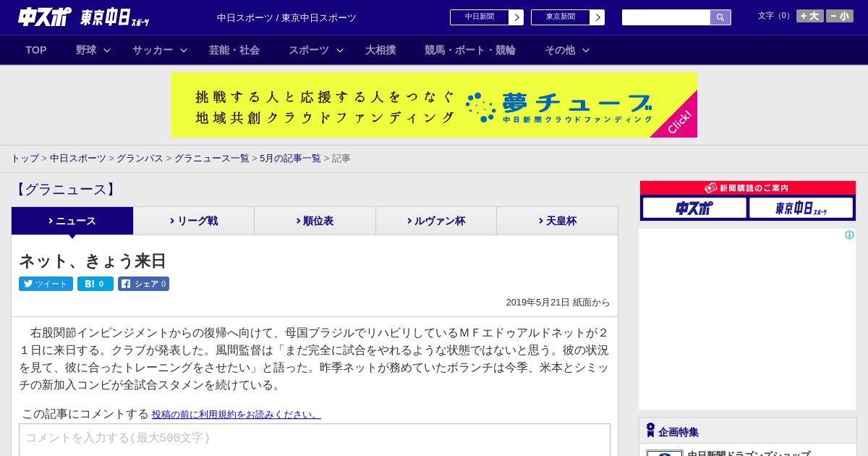
Task: Open the 中日新聞 link button
Action: pos(479,17)
